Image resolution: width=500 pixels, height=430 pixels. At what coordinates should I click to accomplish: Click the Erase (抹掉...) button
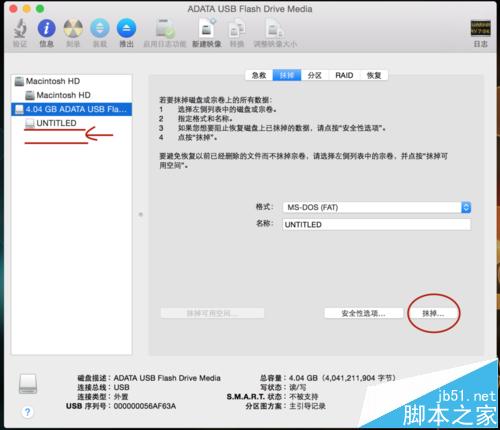coord(433,313)
